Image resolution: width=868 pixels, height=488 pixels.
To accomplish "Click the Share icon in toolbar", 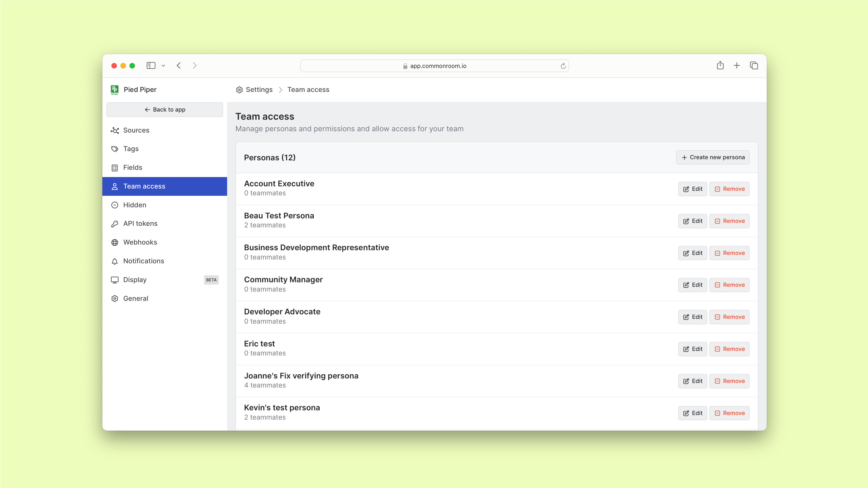I will pos(720,66).
